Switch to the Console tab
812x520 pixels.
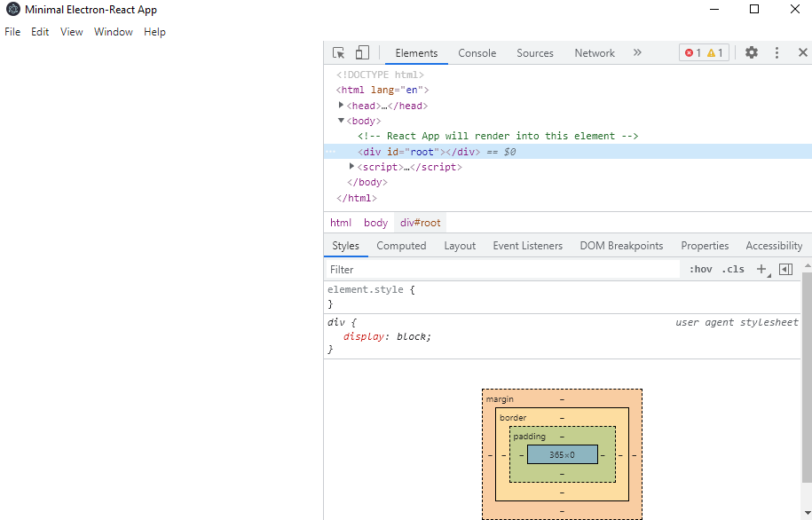pos(477,53)
